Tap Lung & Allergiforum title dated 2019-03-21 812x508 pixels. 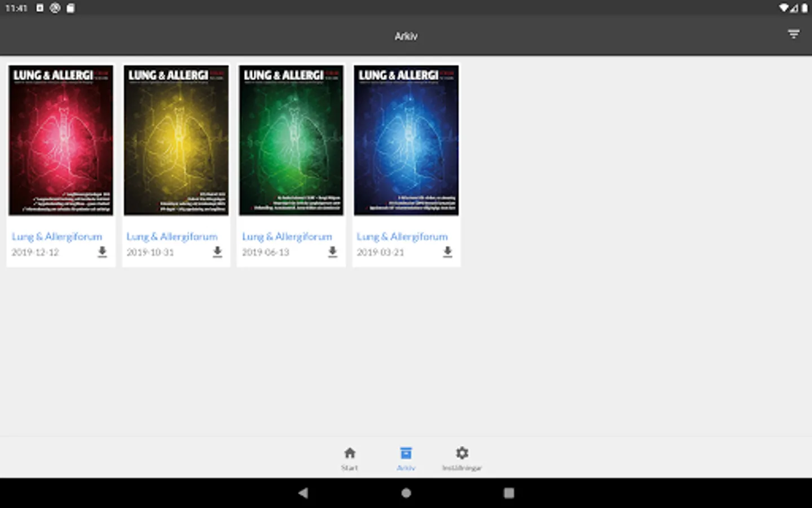click(402, 237)
